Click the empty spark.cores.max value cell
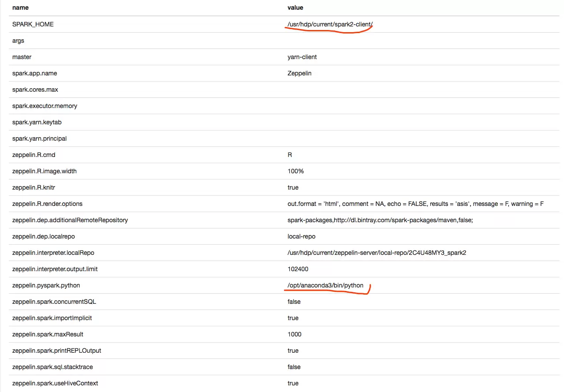The height and width of the screenshot is (392, 564). coord(421,90)
